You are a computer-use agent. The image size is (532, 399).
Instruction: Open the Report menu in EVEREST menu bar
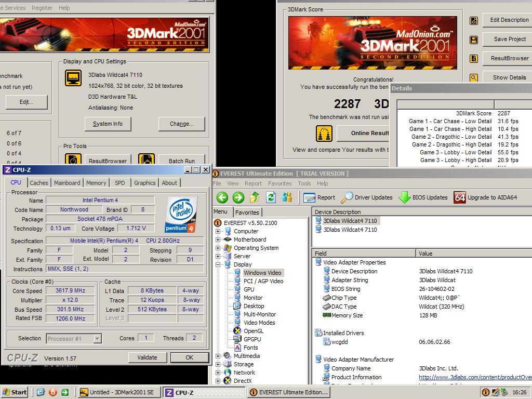point(253,183)
